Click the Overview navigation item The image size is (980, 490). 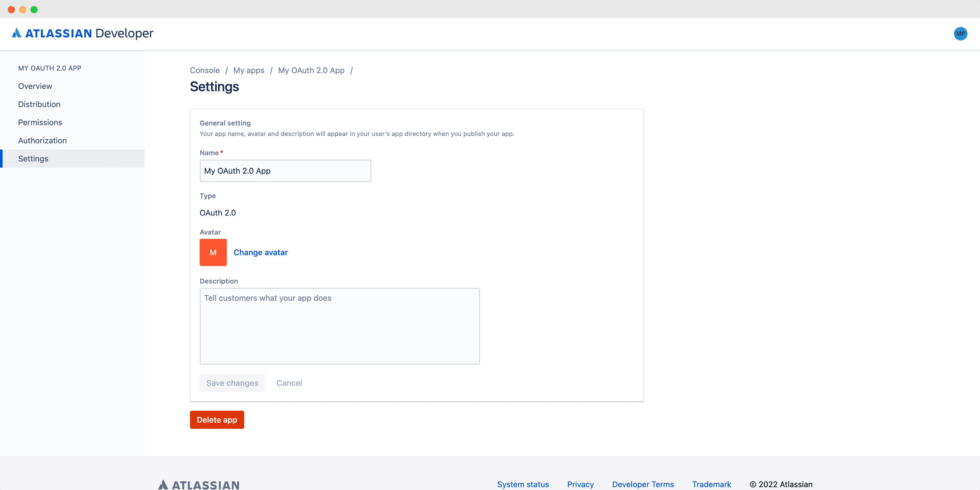pos(36,86)
